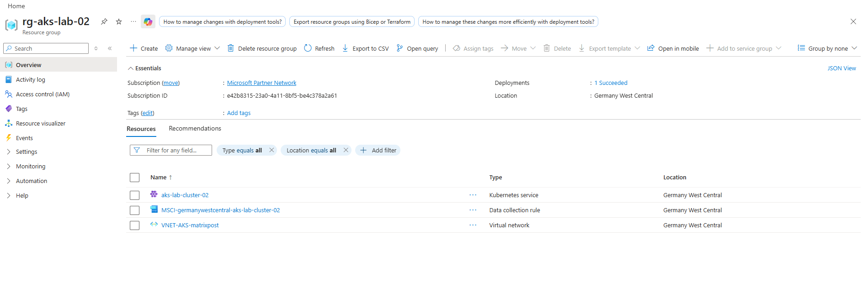The image size is (868, 293).
Task: Open more options for aks-lab-cluster-02
Action: (473, 195)
